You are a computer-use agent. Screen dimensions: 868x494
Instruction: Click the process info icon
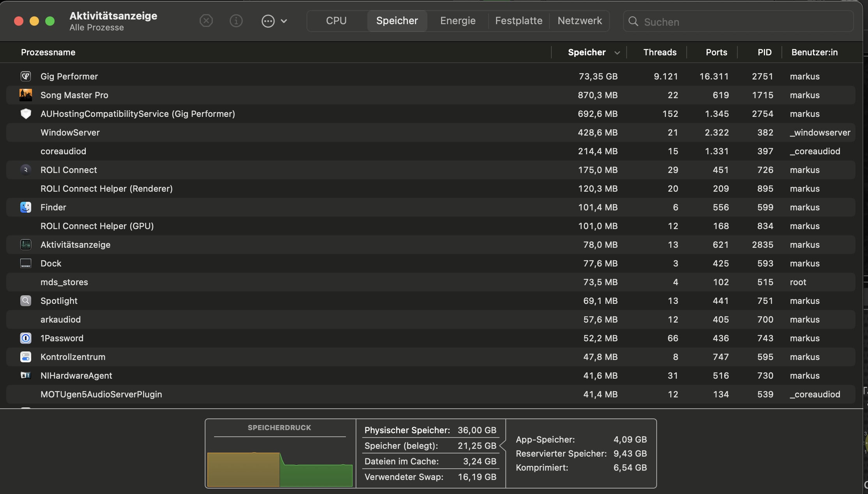click(236, 21)
